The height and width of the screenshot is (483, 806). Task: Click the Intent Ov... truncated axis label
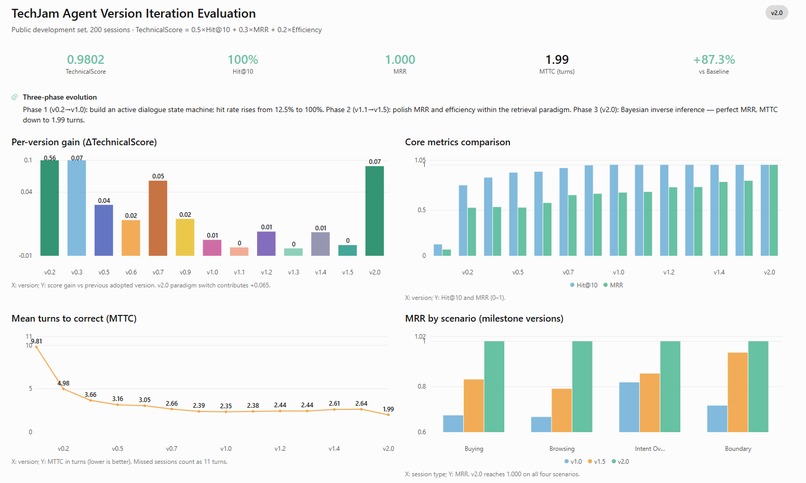click(x=650, y=449)
